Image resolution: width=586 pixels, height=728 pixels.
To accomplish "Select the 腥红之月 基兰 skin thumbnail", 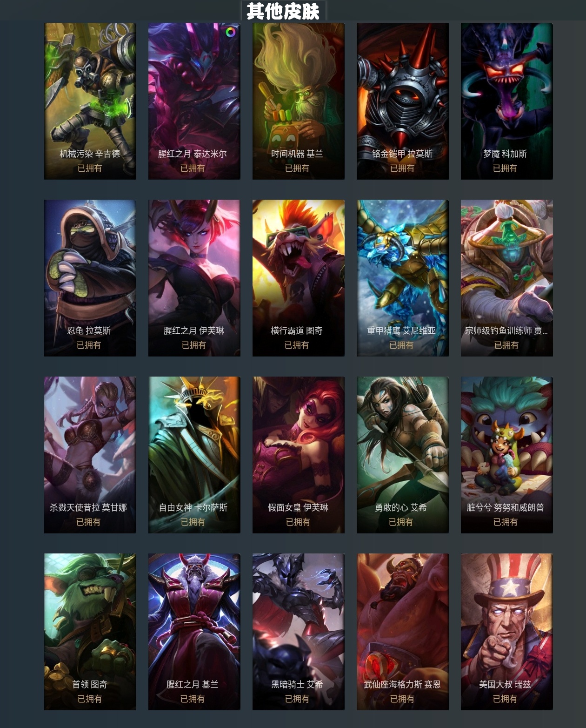I will click(194, 632).
